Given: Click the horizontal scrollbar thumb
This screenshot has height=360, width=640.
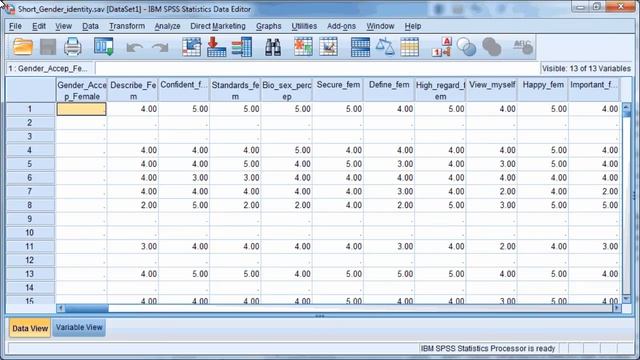Looking at the screenshot, I should (x=87, y=308).
